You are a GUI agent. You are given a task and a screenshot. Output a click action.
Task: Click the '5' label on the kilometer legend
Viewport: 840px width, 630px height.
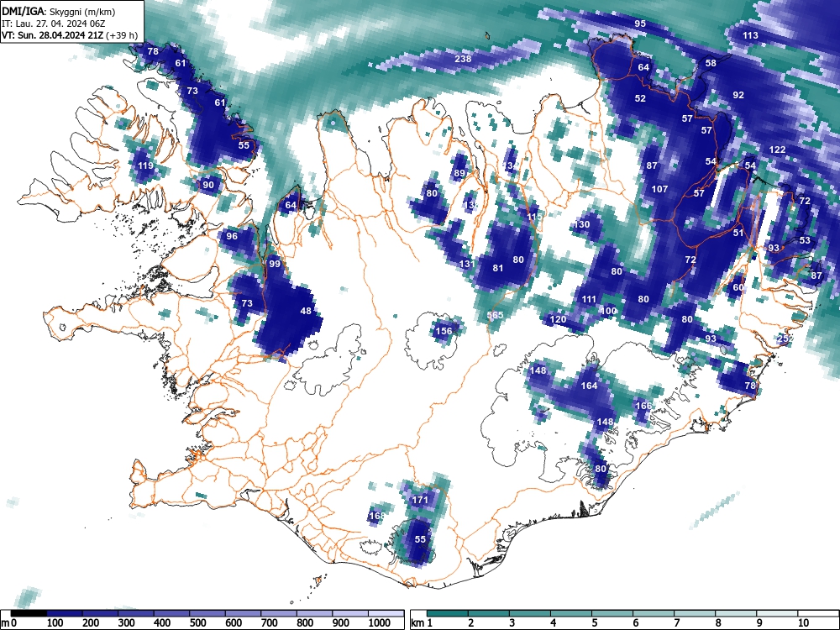pyautogui.click(x=595, y=623)
